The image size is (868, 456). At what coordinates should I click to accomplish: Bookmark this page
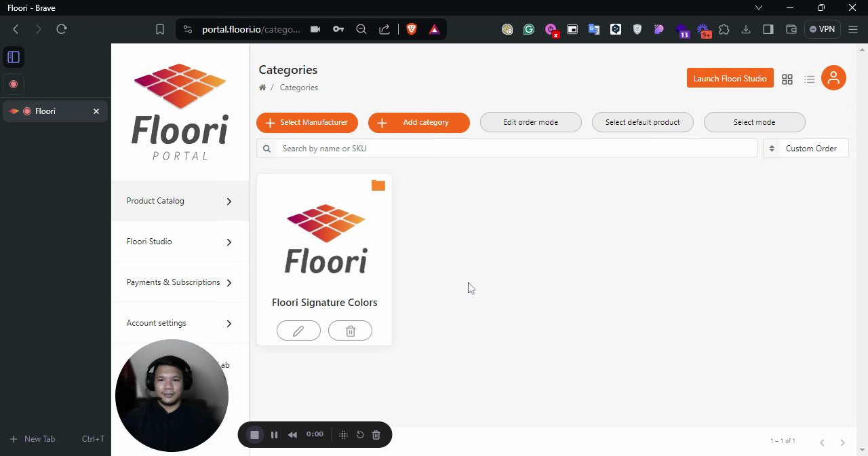point(160,29)
